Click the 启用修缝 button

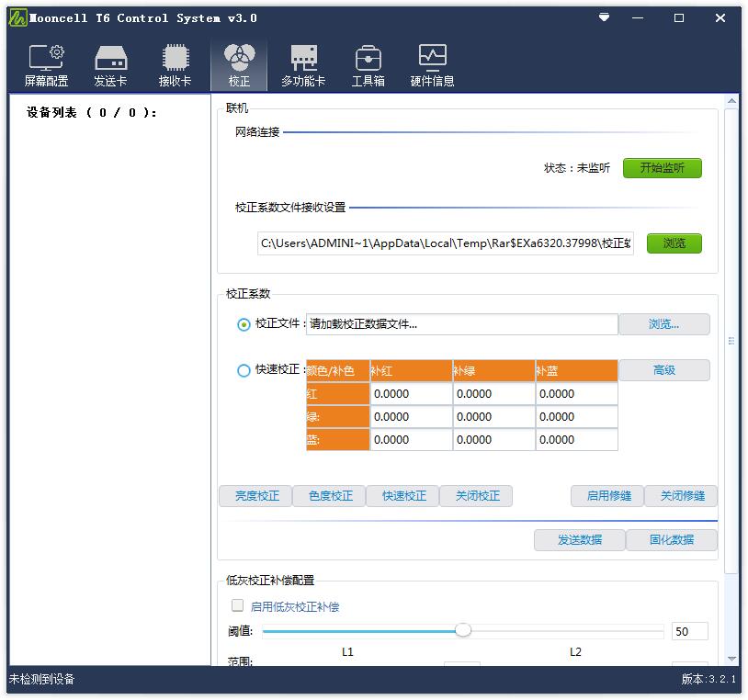pos(608,496)
